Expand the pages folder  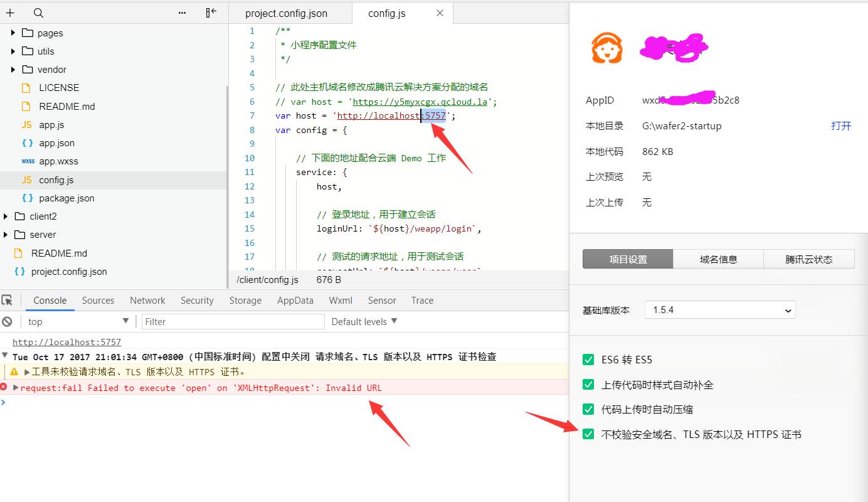pos(13,33)
